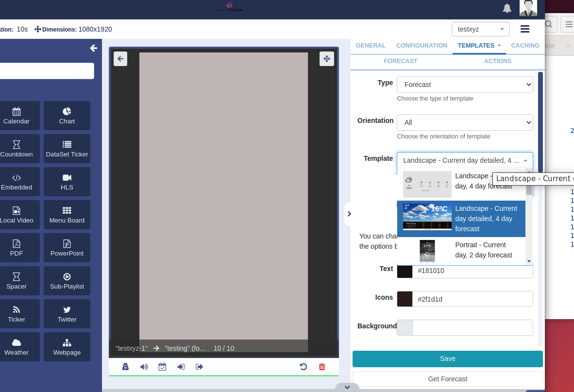
Task: Open the ACTIONS sub-tab
Action: coord(497,61)
